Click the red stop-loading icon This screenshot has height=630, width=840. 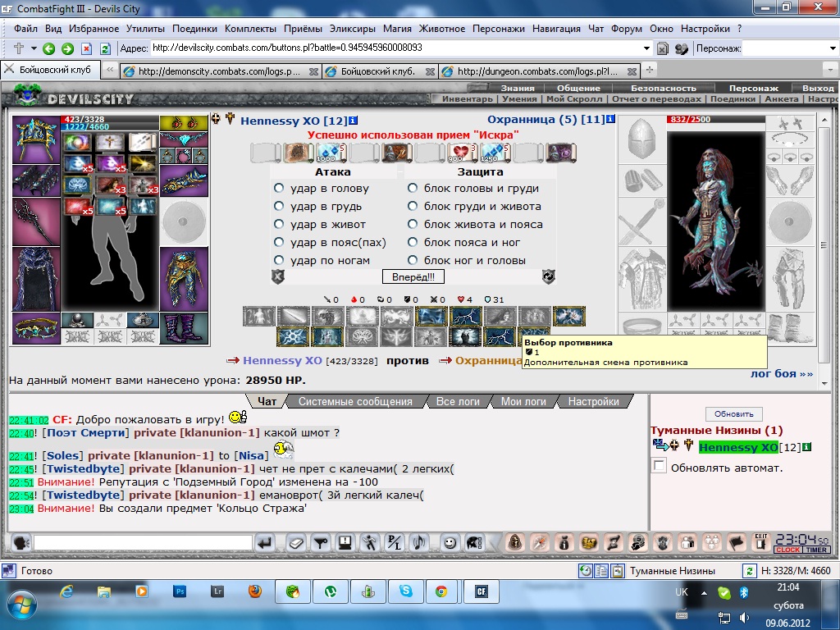(x=86, y=48)
